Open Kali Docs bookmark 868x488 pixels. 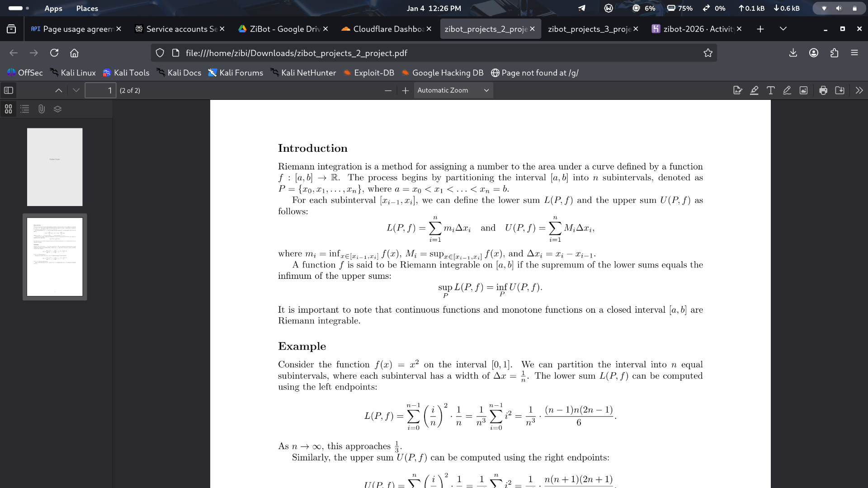tap(179, 73)
